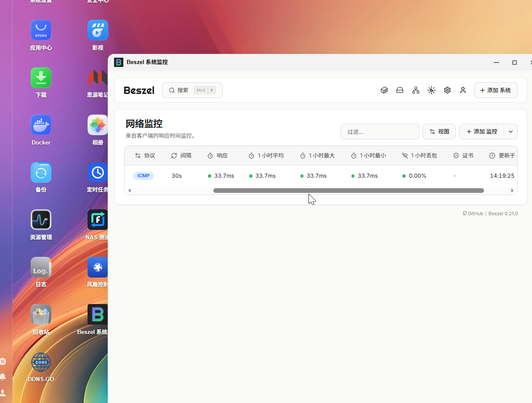This screenshot has width=532, height=403.
Task: Click the 14:19:25 update time cell
Action: [502, 176]
